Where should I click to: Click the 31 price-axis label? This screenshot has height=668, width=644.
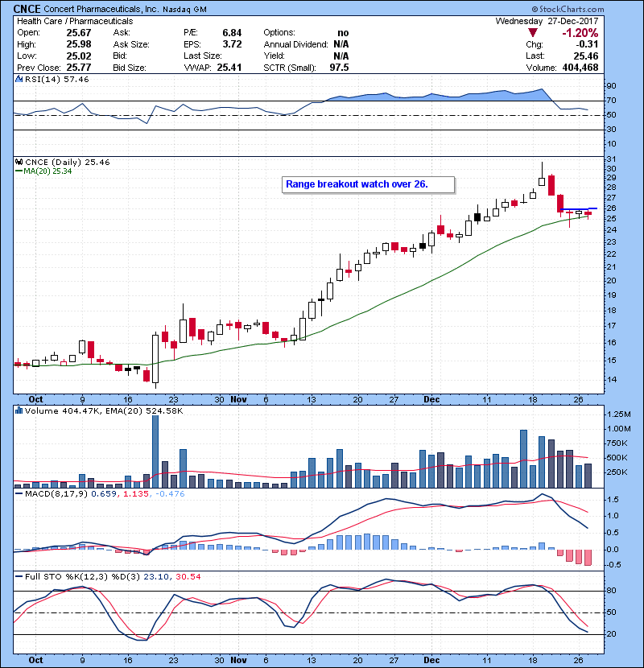(611, 159)
